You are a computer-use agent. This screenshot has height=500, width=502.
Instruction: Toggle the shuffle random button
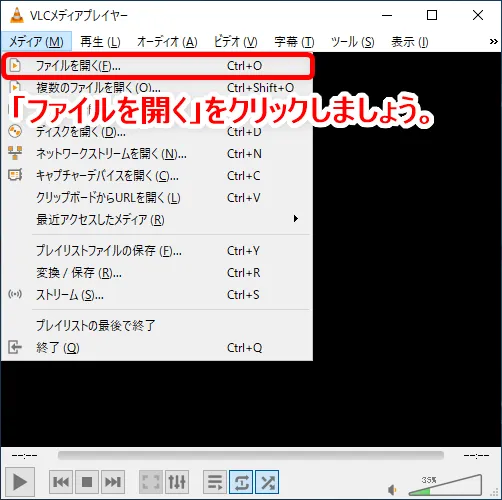[x=267, y=482]
